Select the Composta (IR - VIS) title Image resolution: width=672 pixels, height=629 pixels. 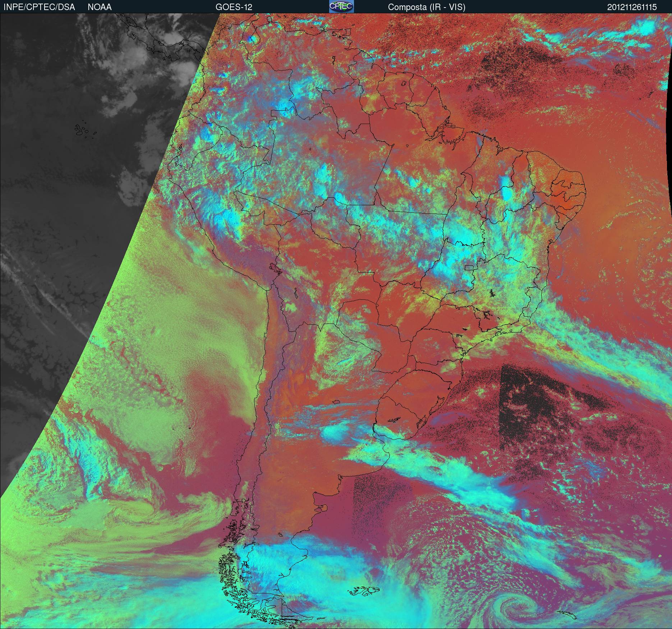tap(427, 7)
